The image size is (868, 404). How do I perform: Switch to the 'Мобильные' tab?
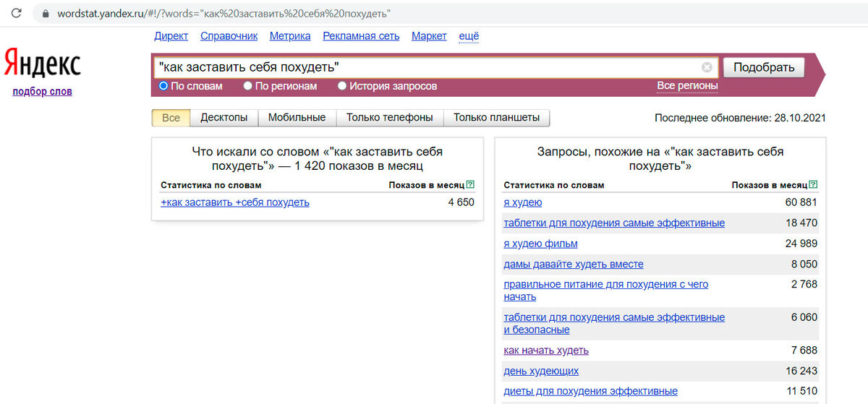[x=297, y=117]
